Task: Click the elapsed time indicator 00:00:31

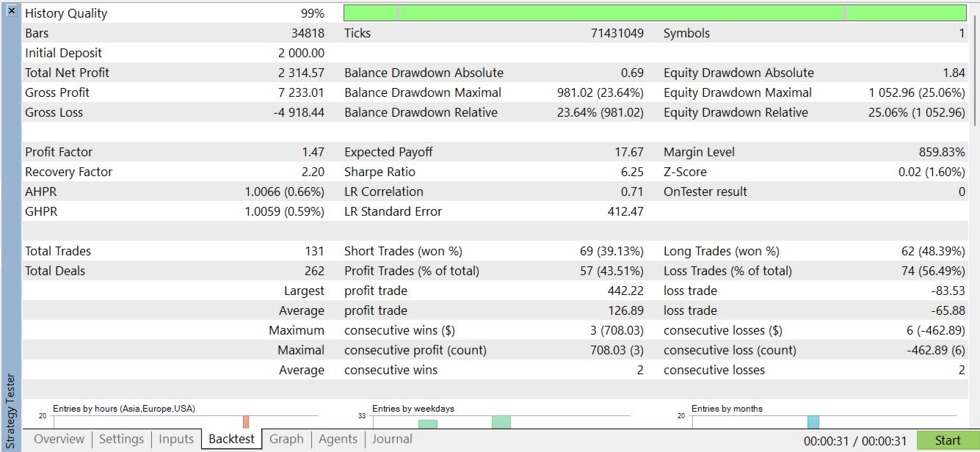Action: click(x=825, y=441)
